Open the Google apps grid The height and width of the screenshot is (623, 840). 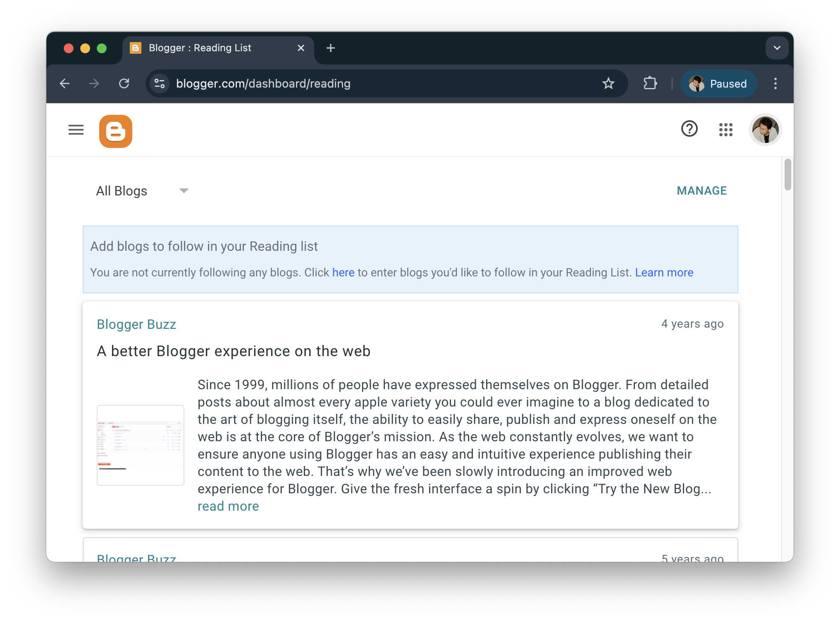725,130
